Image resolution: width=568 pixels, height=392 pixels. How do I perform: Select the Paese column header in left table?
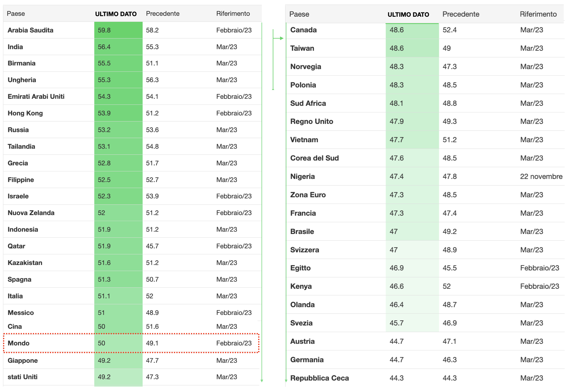(16, 14)
